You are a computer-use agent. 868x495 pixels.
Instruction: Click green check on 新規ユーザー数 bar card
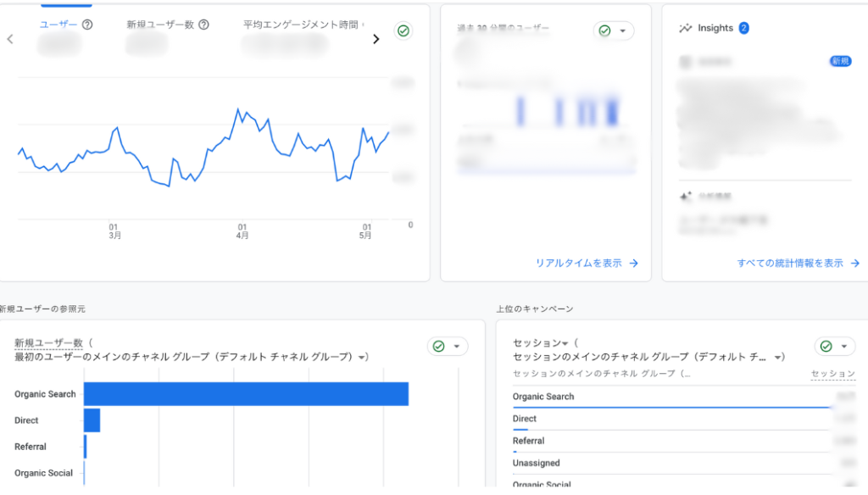click(x=438, y=346)
